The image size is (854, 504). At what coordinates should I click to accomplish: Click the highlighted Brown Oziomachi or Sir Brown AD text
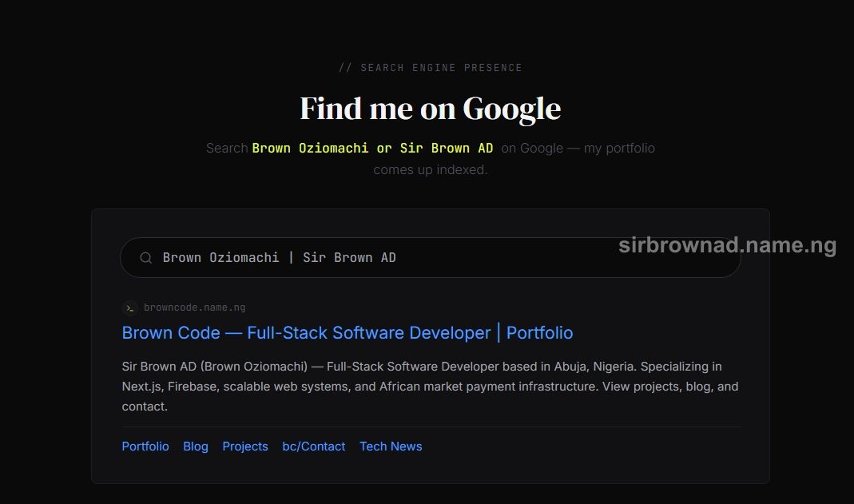point(372,148)
